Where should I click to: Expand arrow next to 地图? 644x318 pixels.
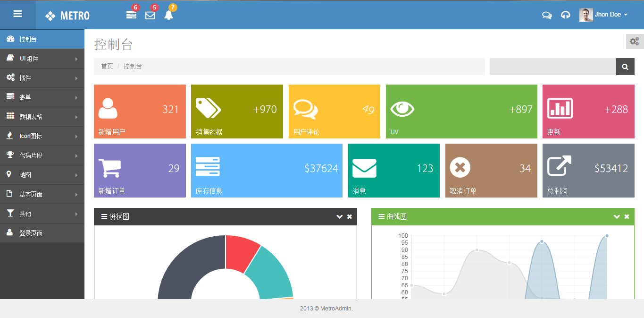[76, 175]
